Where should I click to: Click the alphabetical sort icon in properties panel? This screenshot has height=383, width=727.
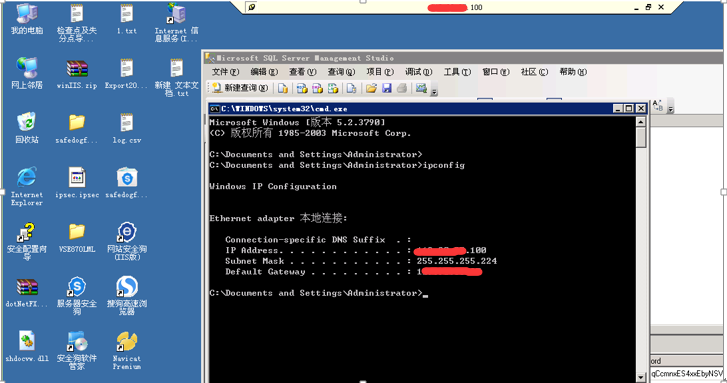tap(657, 106)
